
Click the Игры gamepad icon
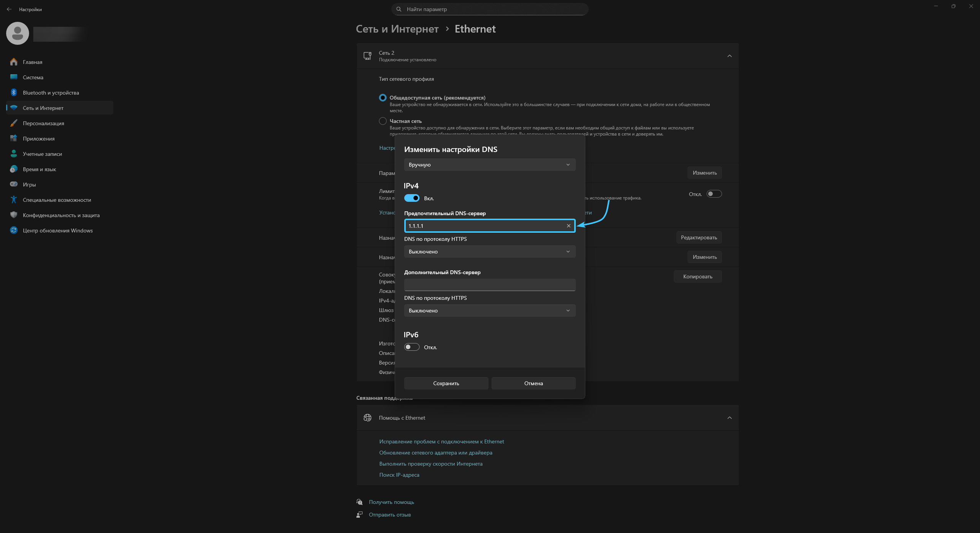point(14,185)
